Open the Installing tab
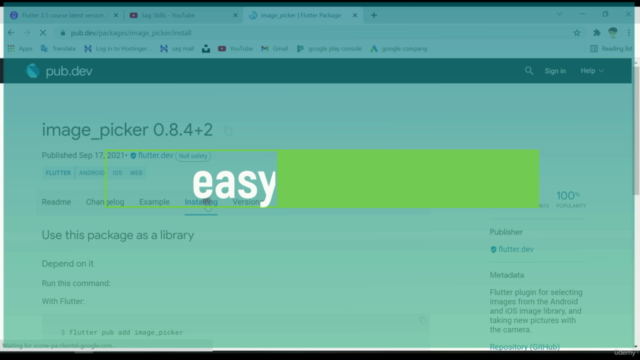The height and width of the screenshot is (360, 640). (x=201, y=202)
